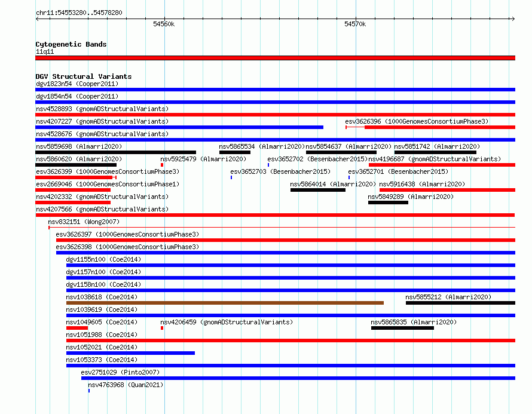Click the nsv5916438 (Almarri2020) label
The image size is (532, 414).
point(422,184)
